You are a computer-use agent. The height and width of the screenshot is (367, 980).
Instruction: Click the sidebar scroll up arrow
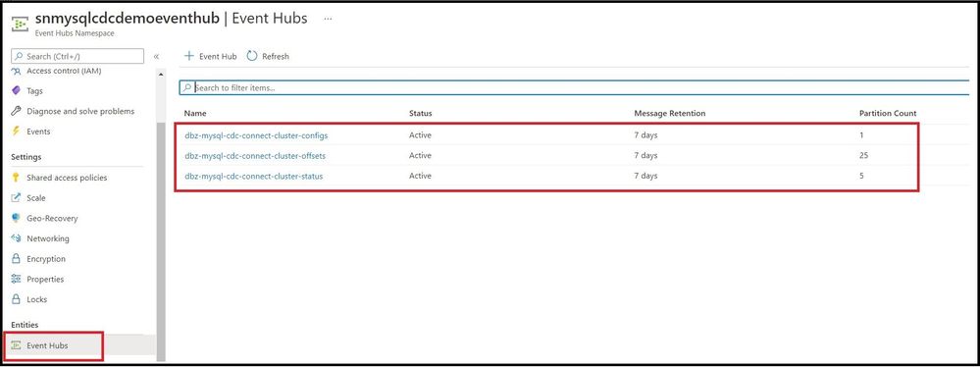161,75
